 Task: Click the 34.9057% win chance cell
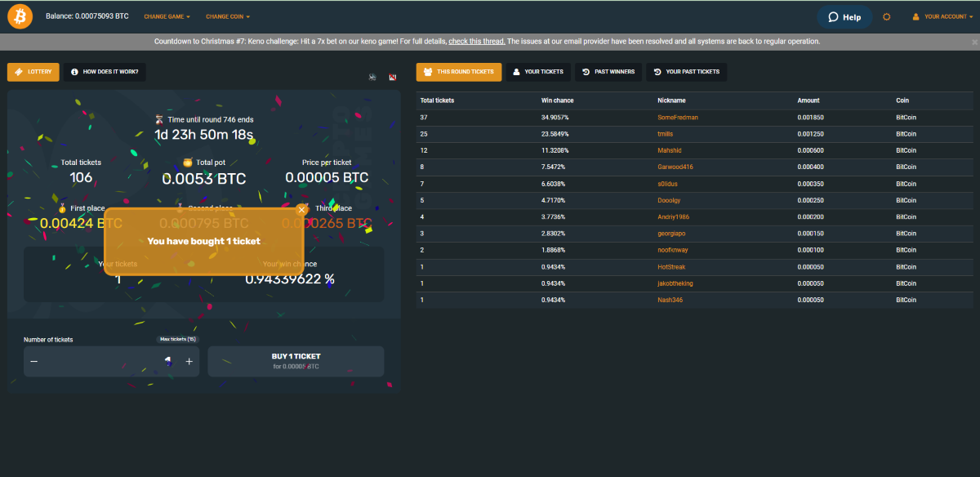(555, 118)
